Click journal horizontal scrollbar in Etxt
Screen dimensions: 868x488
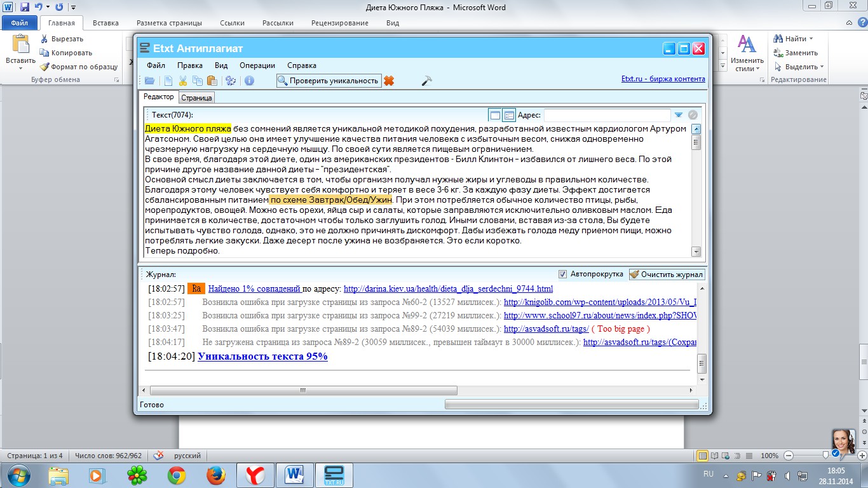tap(303, 390)
